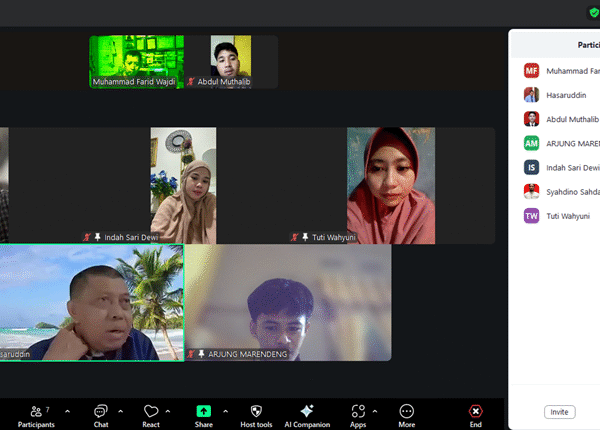This screenshot has height=430, width=600.
Task: Open the More options icon
Action: pyautogui.click(x=406, y=411)
